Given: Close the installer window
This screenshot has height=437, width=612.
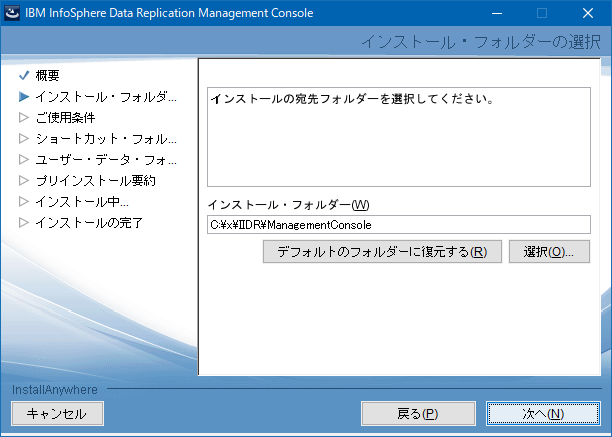Looking at the screenshot, I should pyautogui.click(x=588, y=13).
